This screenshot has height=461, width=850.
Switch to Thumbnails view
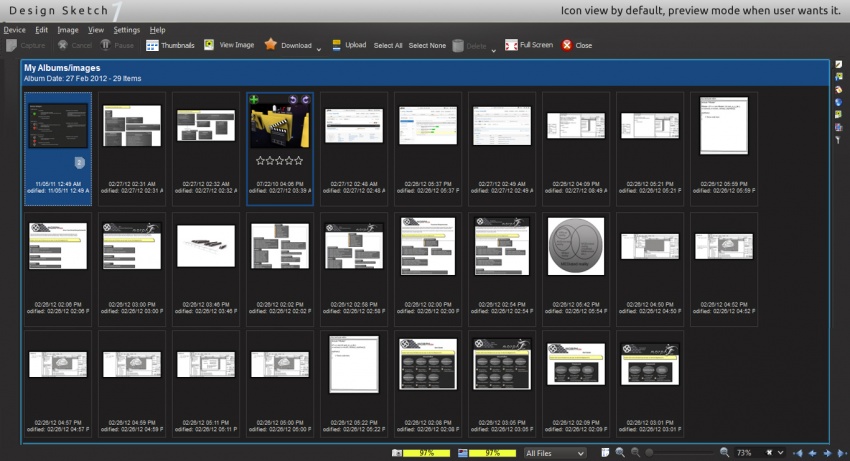170,45
